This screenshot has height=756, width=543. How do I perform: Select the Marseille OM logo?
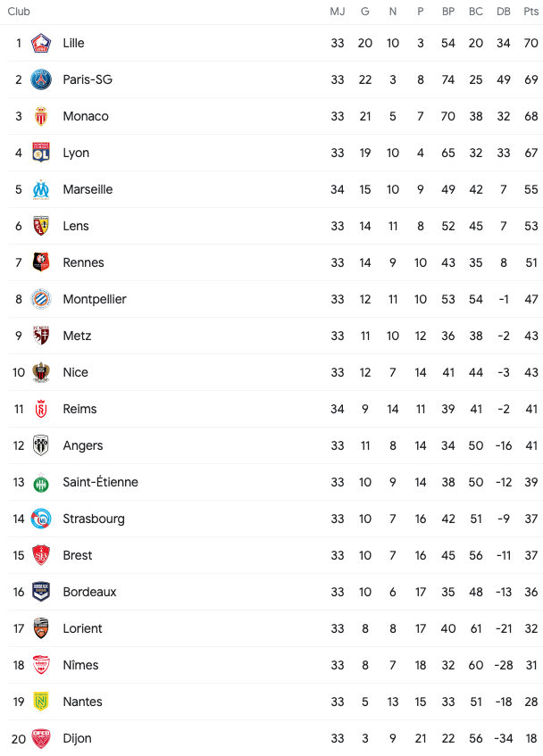tap(41, 189)
